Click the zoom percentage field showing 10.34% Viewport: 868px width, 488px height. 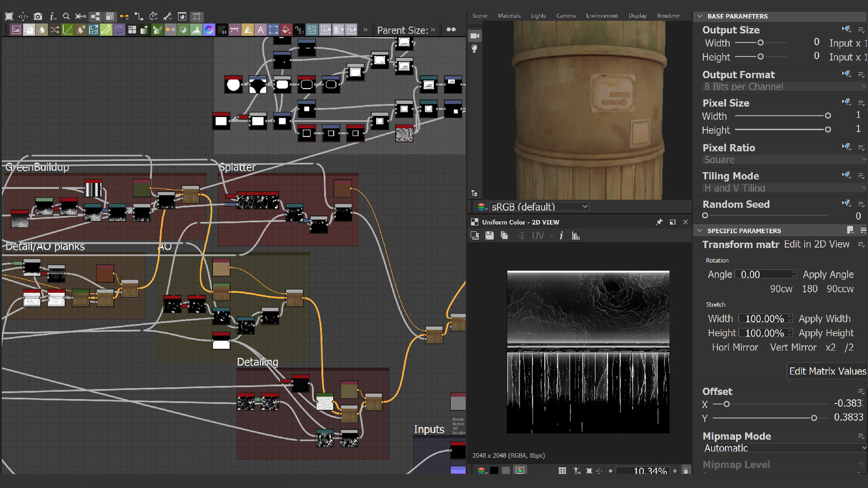click(x=643, y=471)
